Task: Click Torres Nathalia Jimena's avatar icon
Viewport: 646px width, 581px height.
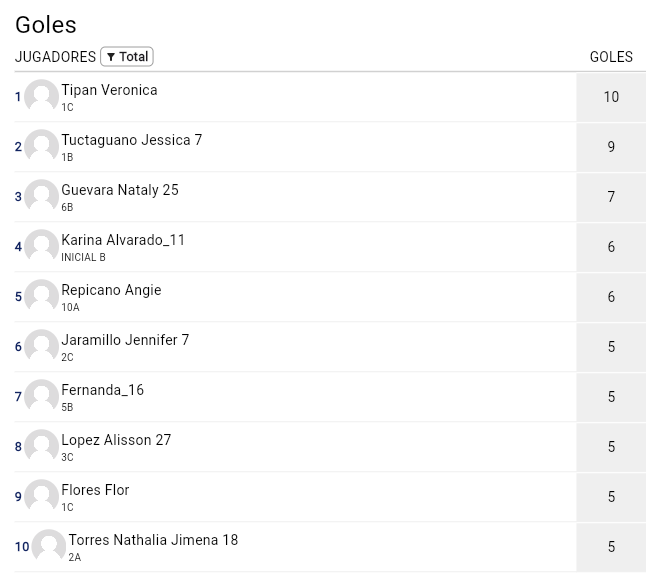Action: point(48,546)
